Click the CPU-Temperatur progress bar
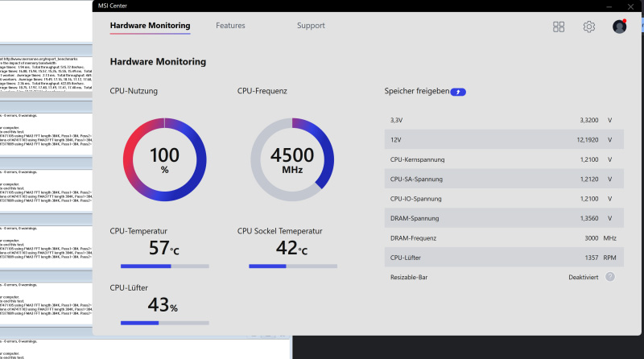The image size is (644, 359). click(165, 266)
